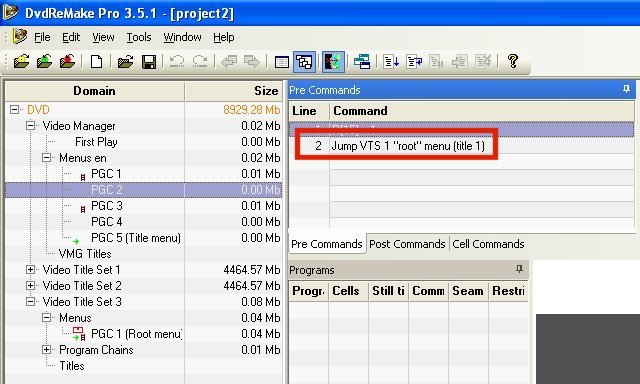Screen dimensions: 640x384
Task: Collapse the Video Manager node
Action: coord(30,126)
